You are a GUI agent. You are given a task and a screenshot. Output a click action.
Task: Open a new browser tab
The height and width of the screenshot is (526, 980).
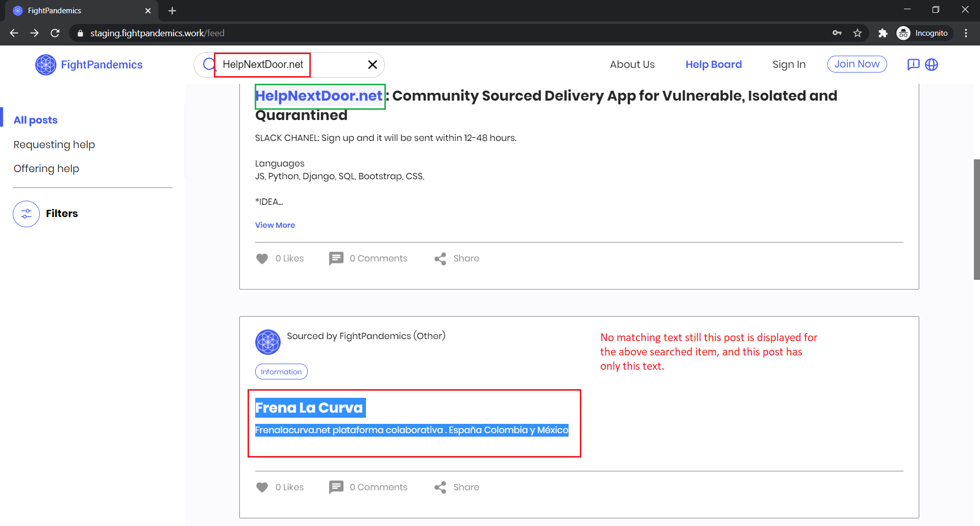(x=172, y=11)
